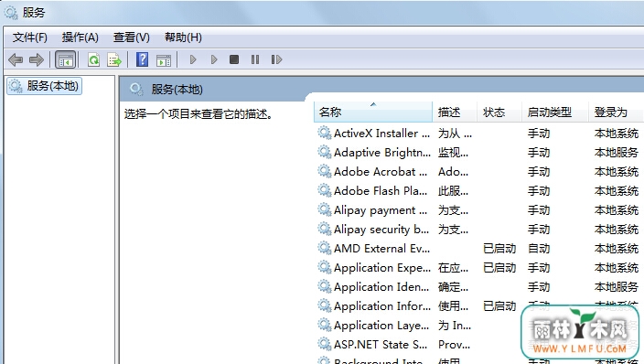Click the Back arrow toolbar icon
The width and height of the screenshot is (644, 364).
pyautogui.click(x=16, y=60)
